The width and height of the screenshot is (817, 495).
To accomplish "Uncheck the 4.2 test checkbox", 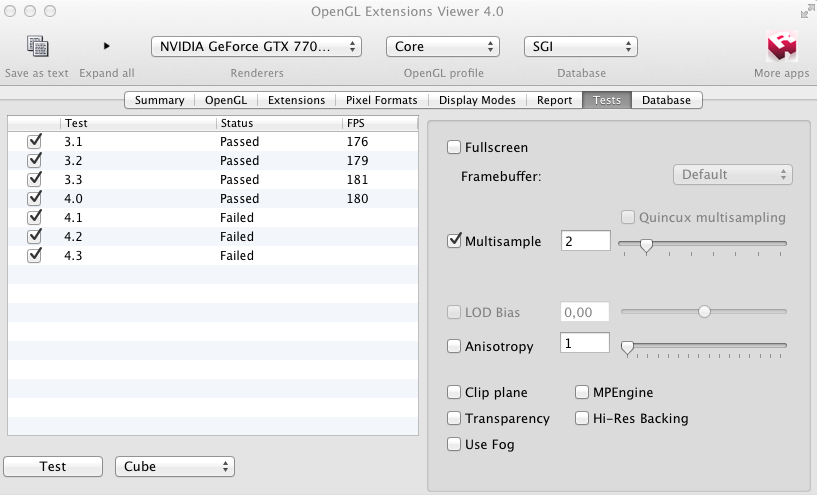I will click(x=34, y=236).
